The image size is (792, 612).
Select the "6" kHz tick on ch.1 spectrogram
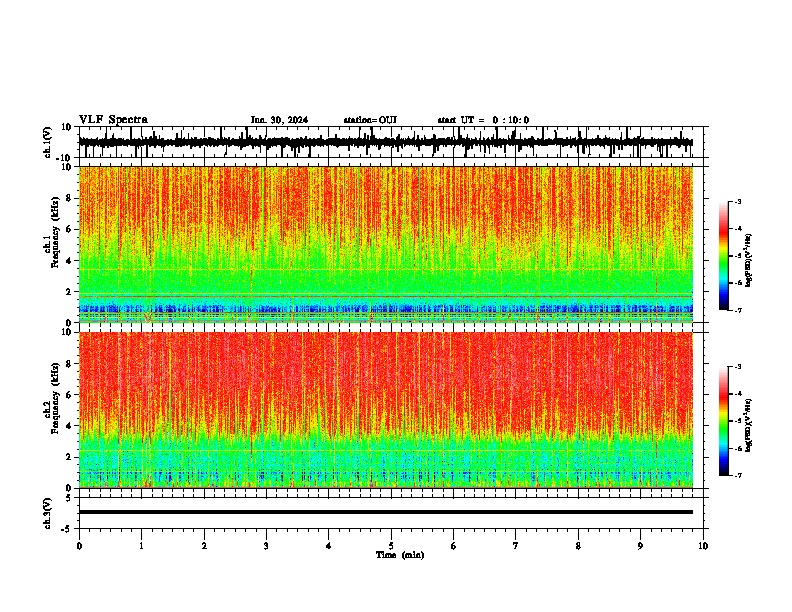[69, 230]
